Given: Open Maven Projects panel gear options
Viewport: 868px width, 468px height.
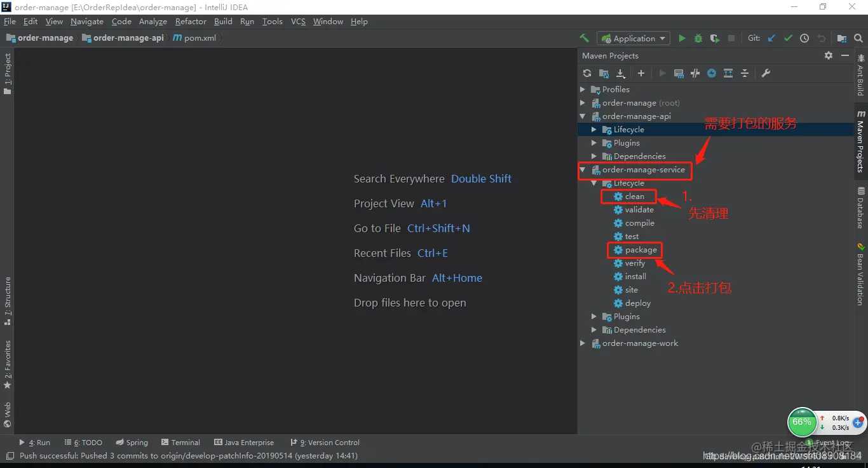Looking at the screenshot, I should point(829,55).
